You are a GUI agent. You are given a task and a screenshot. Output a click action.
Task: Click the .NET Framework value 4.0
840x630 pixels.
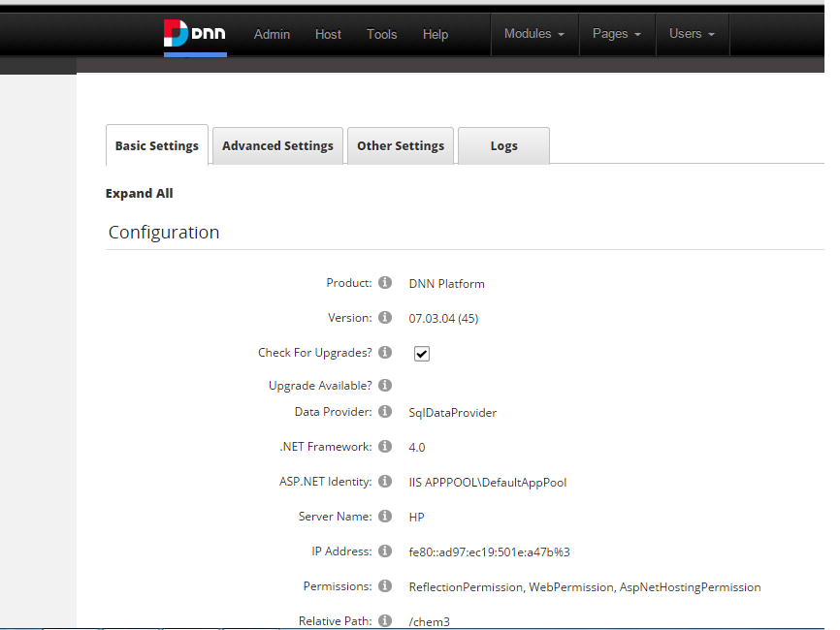(x=417, y=448)
